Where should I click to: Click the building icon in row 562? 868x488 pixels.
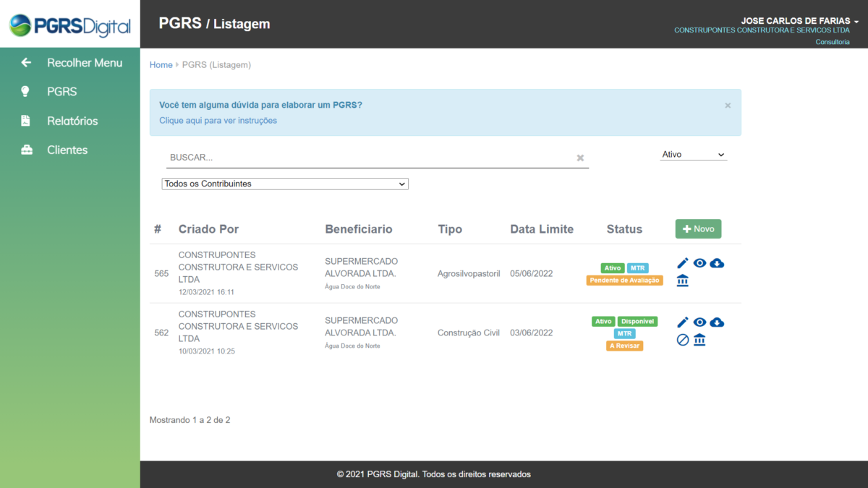699,340
